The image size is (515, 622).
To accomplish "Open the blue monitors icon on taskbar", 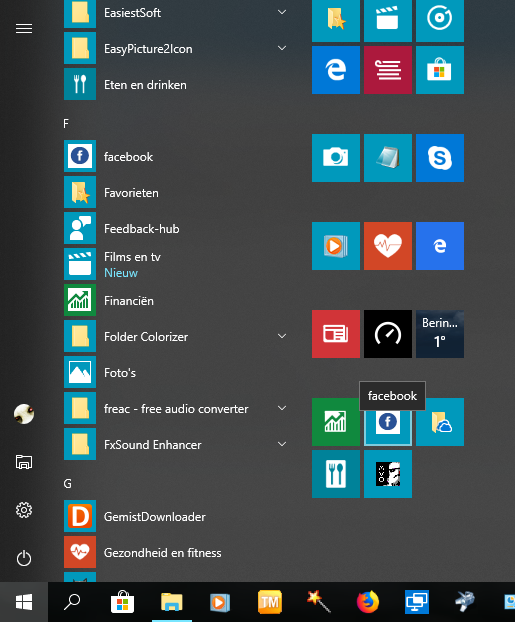I will click(x=417, y=602).
